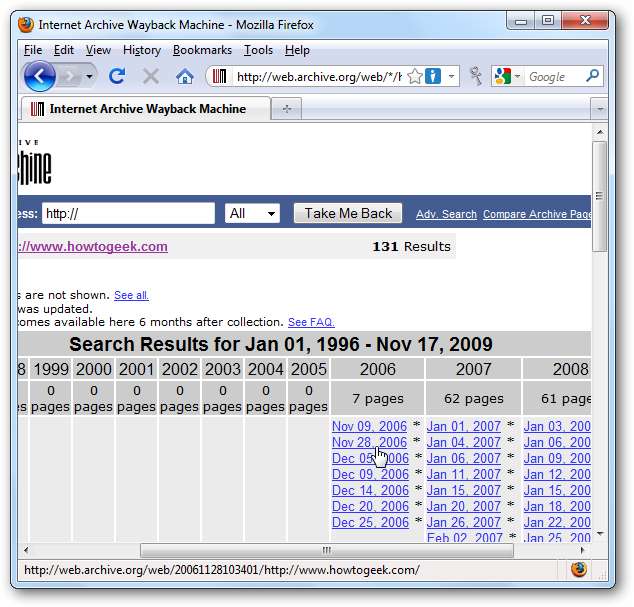634x607 pixels.
Task: Click the horizontal scrollbar thumb
Action: point(327,550)
